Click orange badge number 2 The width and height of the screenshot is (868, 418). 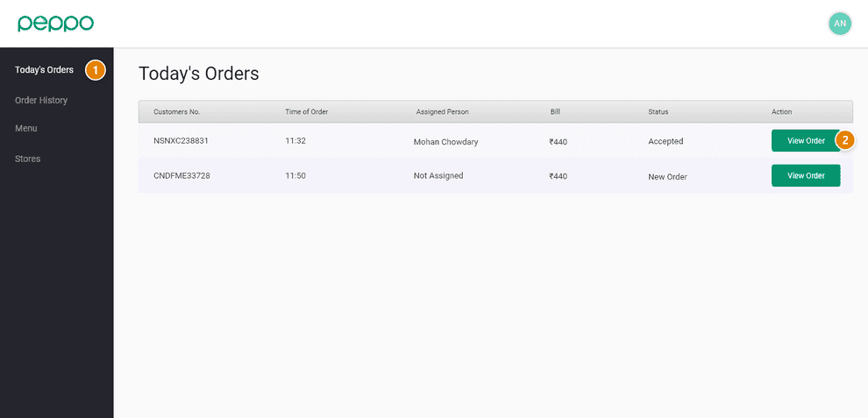click(x=845, y=140)
